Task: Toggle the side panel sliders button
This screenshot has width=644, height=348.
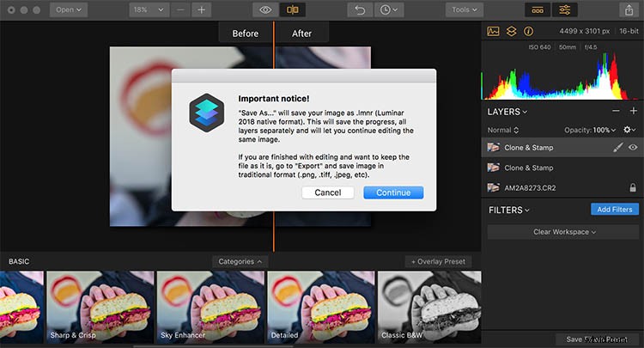Action: [565, 9]
